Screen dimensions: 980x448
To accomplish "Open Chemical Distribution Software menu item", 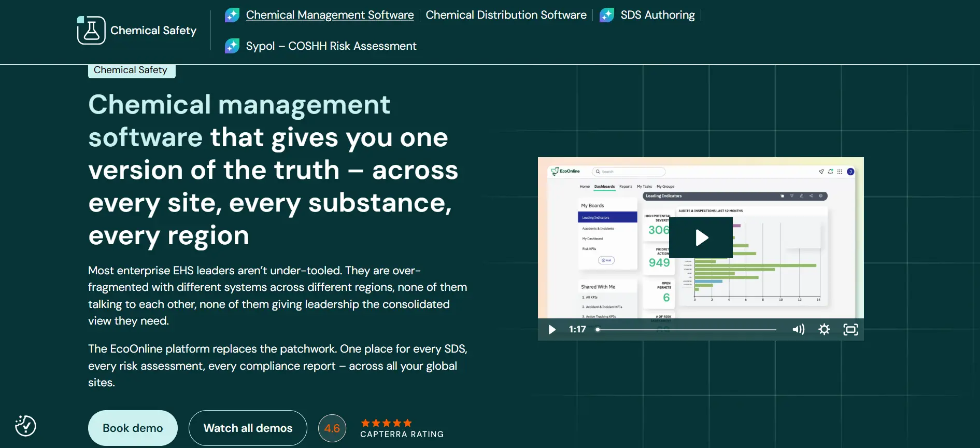I will 506,15.
